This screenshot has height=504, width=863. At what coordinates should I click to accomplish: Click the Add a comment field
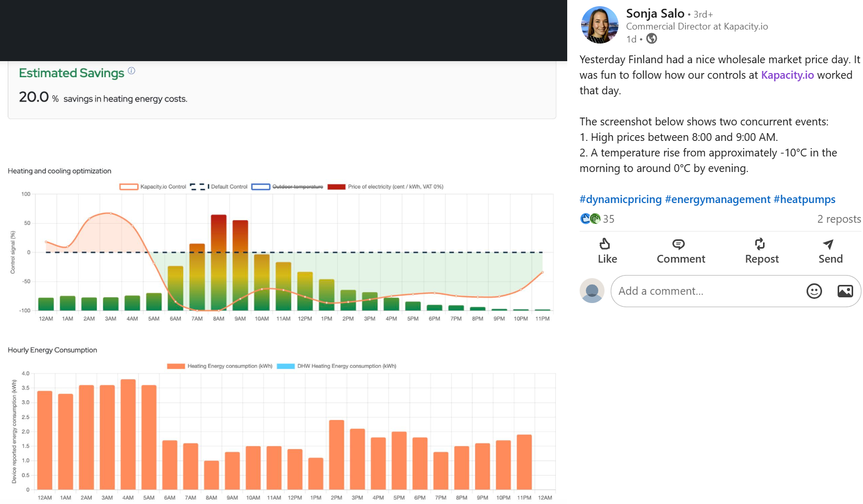coord(704,291)
